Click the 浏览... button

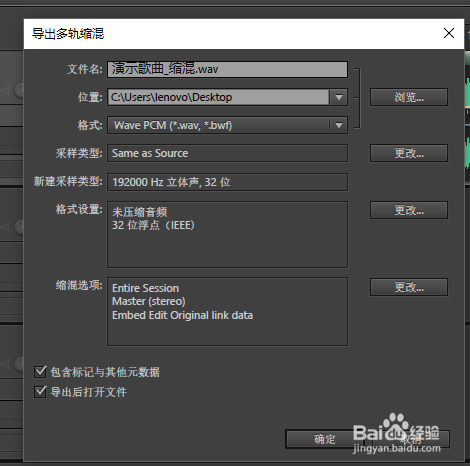coord(409,97)
